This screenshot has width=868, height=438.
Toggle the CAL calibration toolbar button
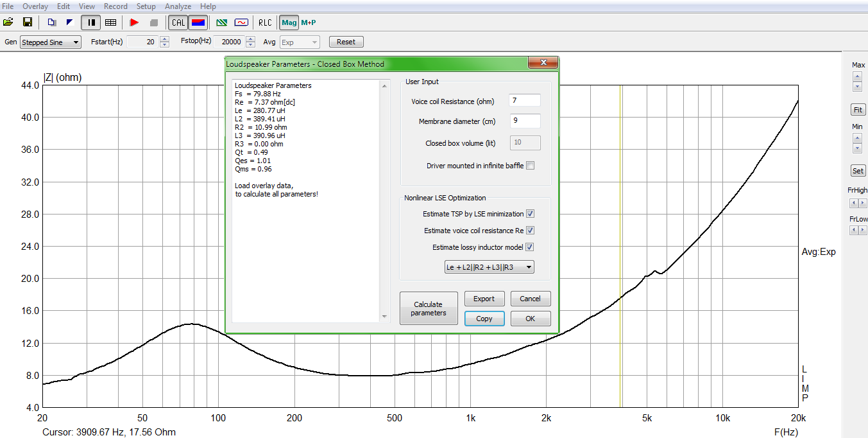click(178, 22)
